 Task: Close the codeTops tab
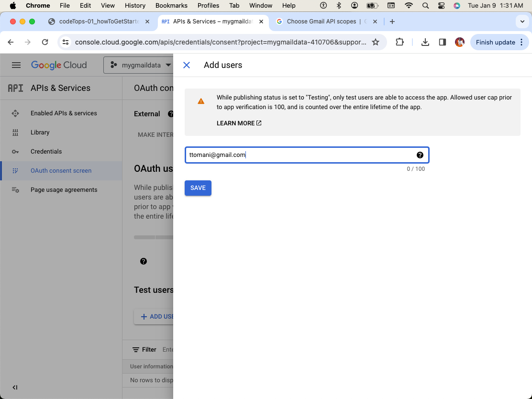(147, 22)
